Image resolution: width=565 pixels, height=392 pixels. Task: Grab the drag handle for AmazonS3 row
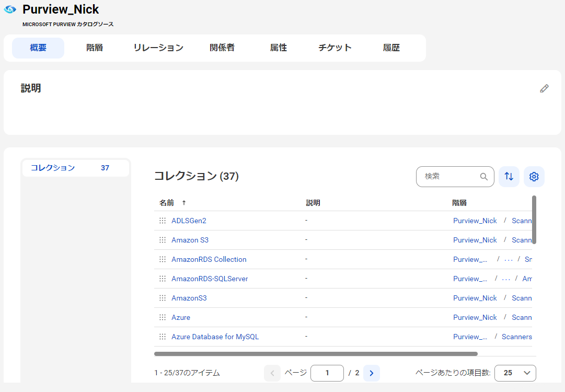163,298
